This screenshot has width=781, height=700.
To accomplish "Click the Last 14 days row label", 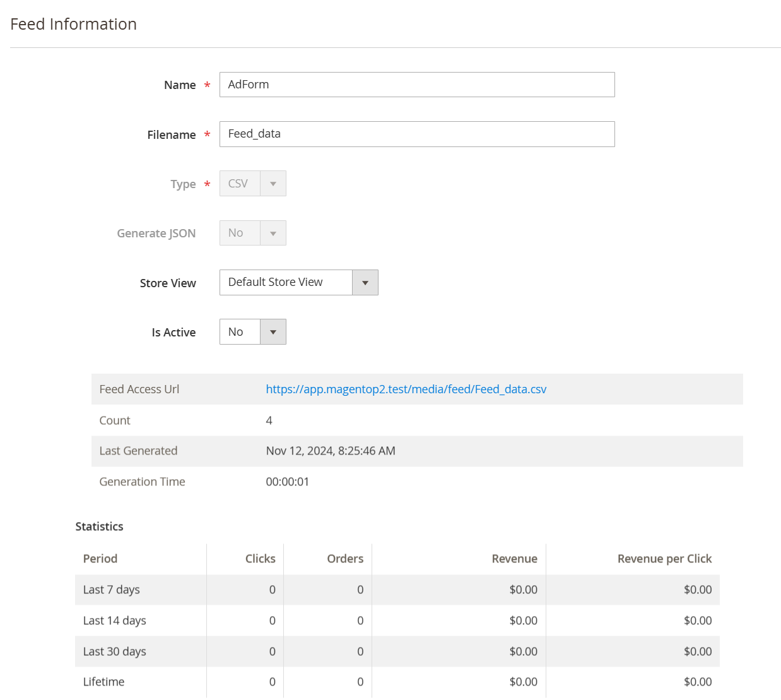I will pyautogui.click(x=114, y=620).
